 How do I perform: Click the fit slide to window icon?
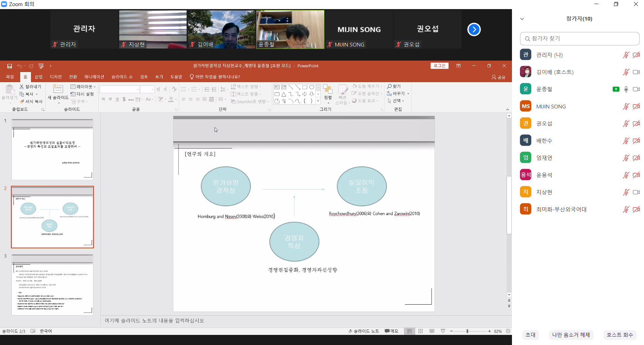click(508, 331)
